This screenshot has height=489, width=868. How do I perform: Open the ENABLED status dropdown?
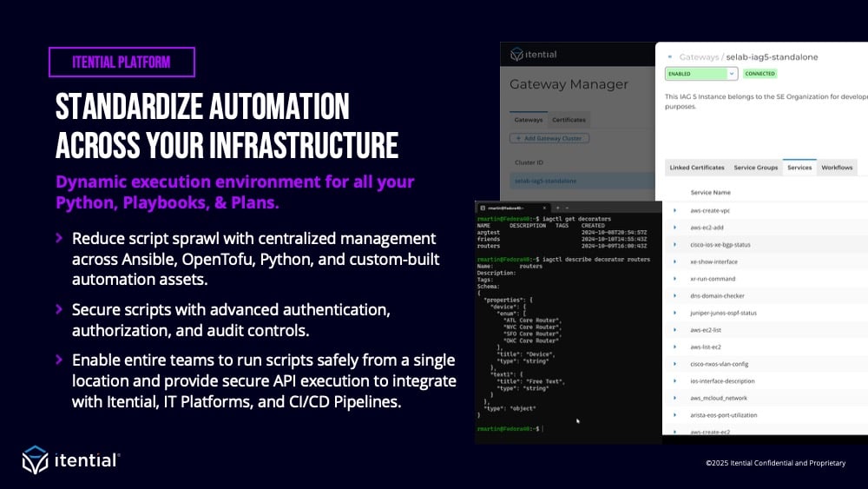coord(701,74)
